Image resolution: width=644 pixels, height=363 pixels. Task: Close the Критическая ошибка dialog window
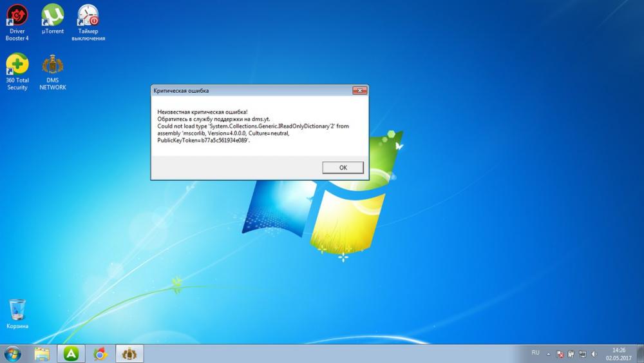(x=359, y=91)
